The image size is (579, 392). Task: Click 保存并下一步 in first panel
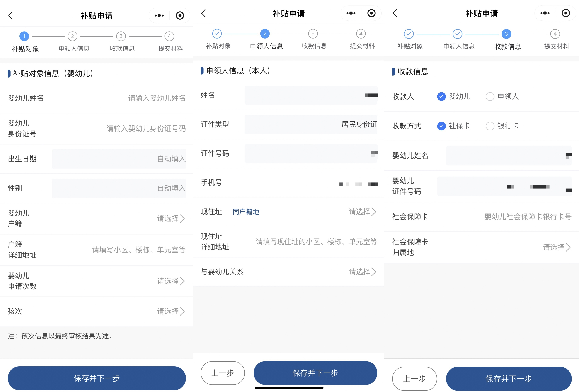97,378
